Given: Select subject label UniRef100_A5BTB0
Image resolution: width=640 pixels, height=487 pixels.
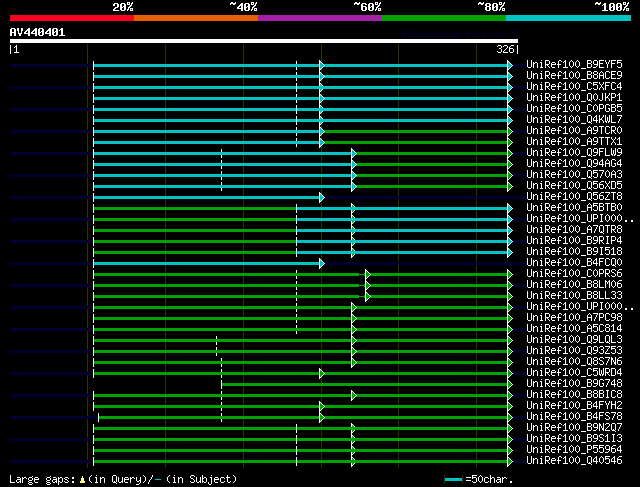Looking at the screenshot, I should click(x=574, y=208).
